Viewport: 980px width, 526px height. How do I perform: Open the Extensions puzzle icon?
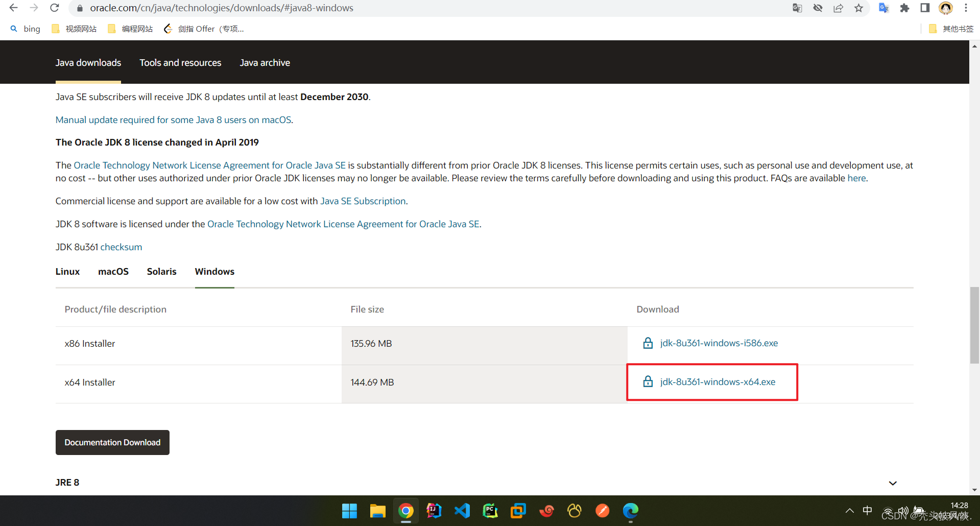(904, 8)
